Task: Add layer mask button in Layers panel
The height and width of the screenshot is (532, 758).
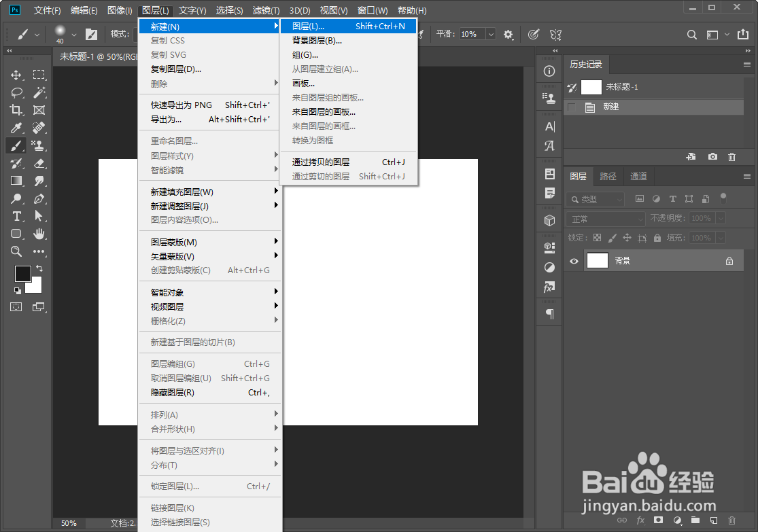Action: [658, 520]
